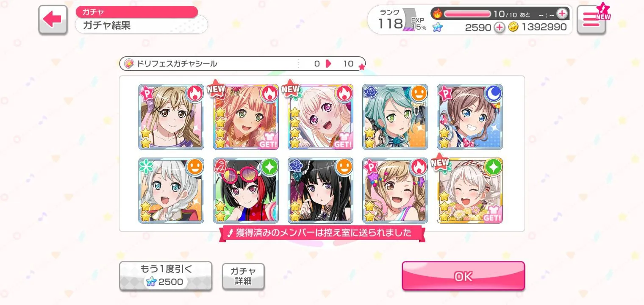Tap the stamina progress bar
Viewport: 644px width, 305px height.
(x=467, y=14)
